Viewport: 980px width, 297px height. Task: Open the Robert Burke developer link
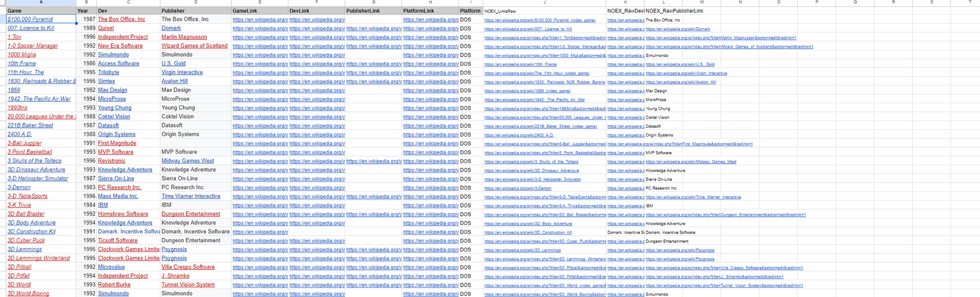114,285
